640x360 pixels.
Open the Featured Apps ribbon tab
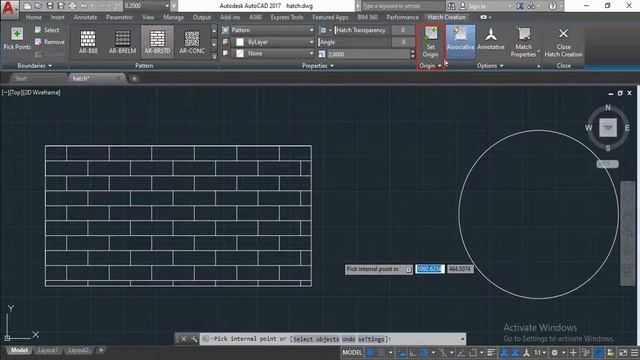330,17
